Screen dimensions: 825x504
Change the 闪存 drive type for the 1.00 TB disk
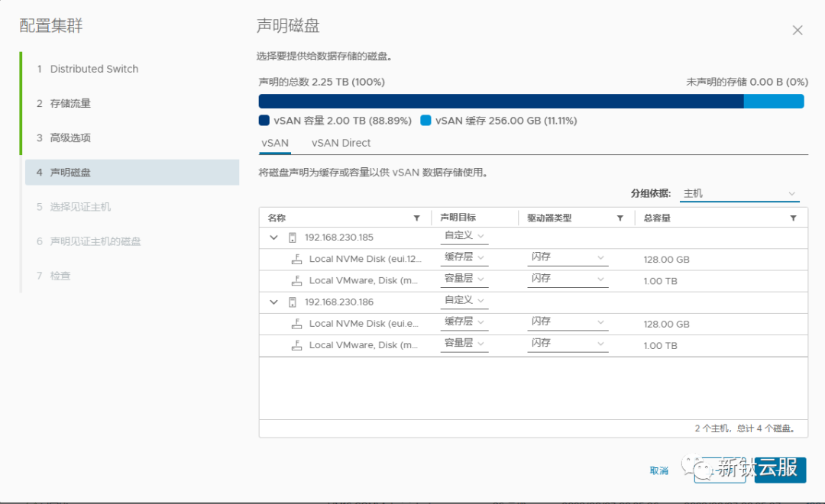(x=568, y=279)
